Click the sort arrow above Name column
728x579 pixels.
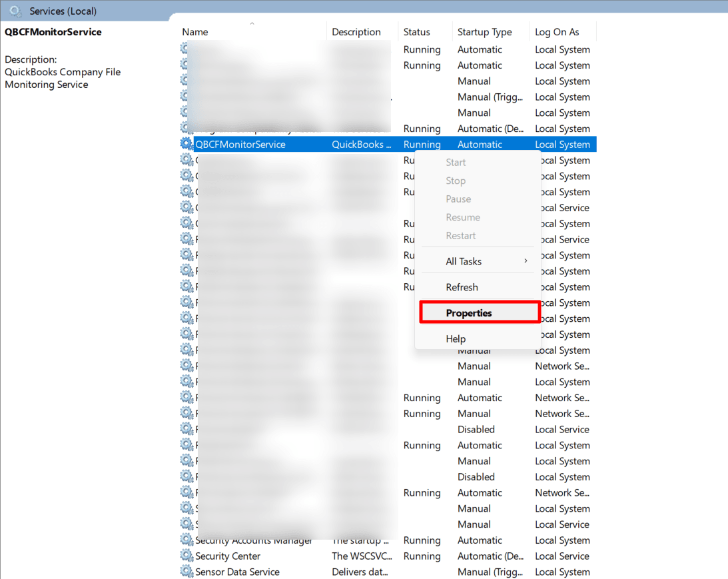click(252, 23)
